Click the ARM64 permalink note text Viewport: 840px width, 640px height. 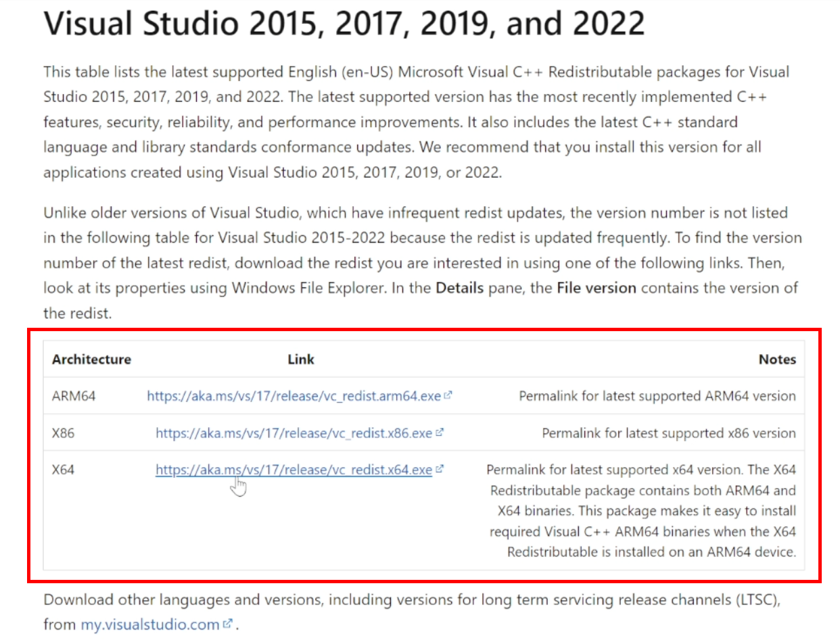[x=657, y=396]
